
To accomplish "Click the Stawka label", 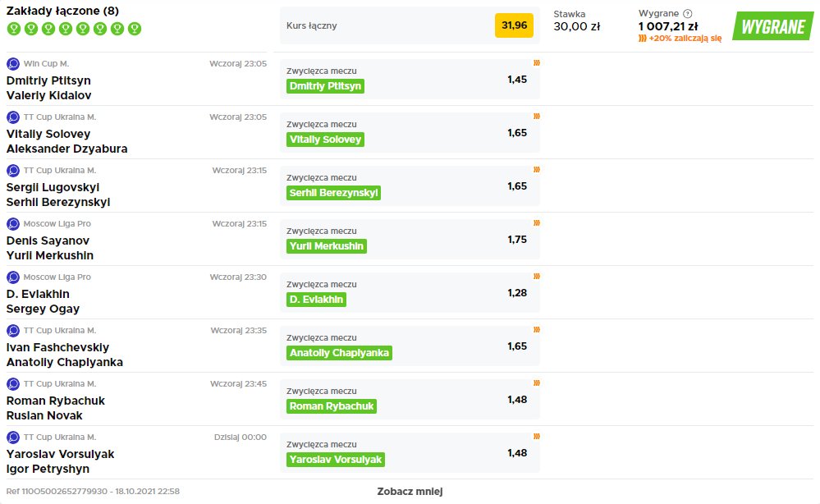I will tap(570, 14).
